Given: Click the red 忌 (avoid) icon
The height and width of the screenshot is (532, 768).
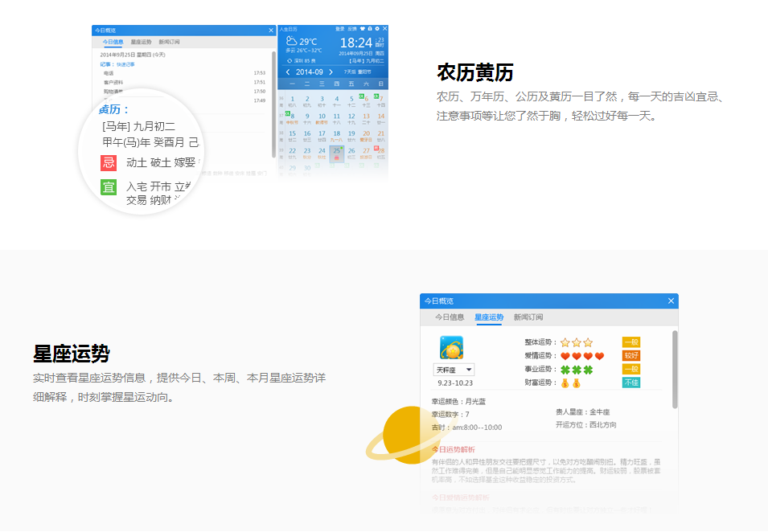Looking at the screenshot, I should click(109, 163).
